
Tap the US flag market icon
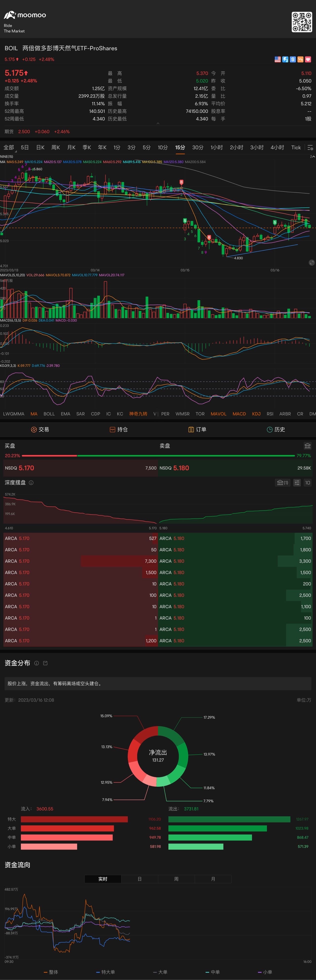click(x=277, y=59)
